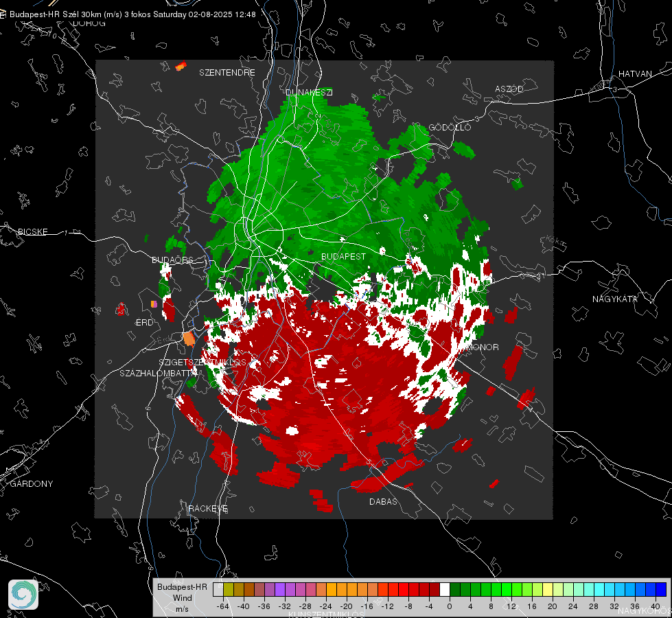Image resolution: width=672 pixels, height=618 pixels.
Task: Click the date '02-08-2025 12:48' in header
Action: click(x=222, y=14)
